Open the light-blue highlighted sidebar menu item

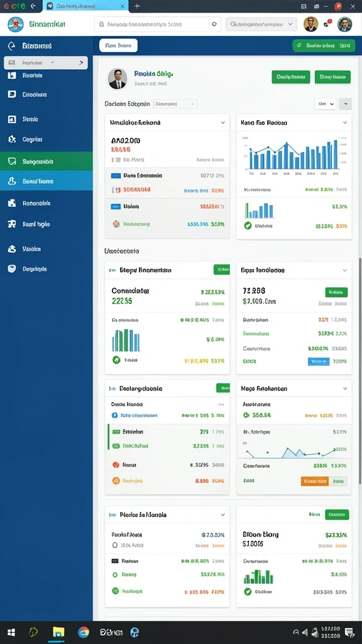tap(47, 180)
